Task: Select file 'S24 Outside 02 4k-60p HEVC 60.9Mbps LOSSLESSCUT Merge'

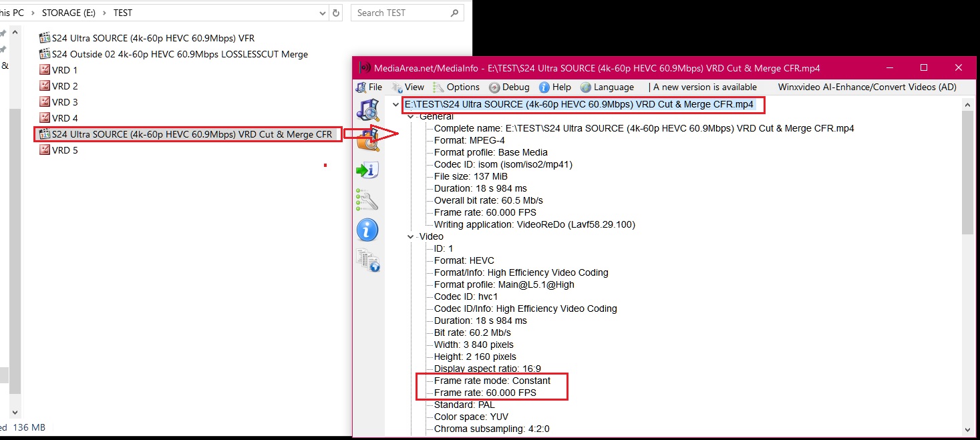Action: (180, 54)
